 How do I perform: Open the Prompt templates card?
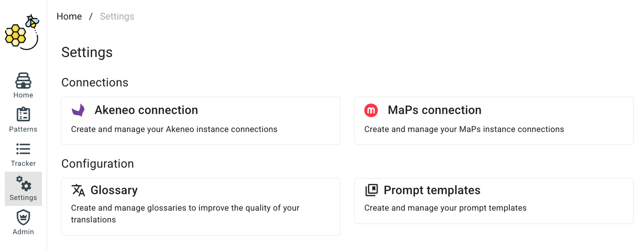coord(494,201)
